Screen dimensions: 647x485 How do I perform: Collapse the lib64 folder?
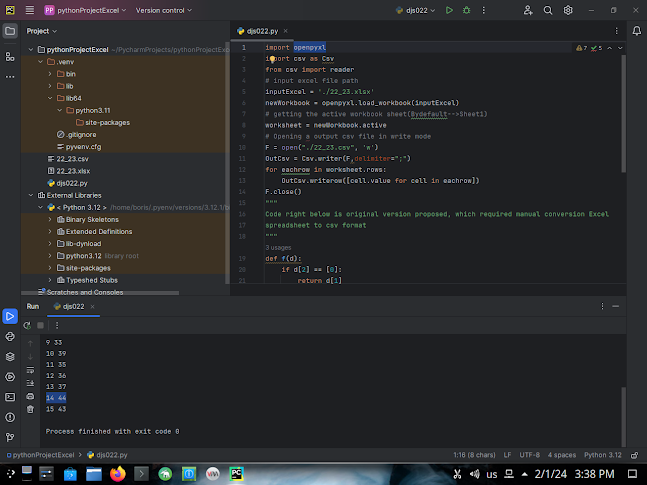(50, 98)
